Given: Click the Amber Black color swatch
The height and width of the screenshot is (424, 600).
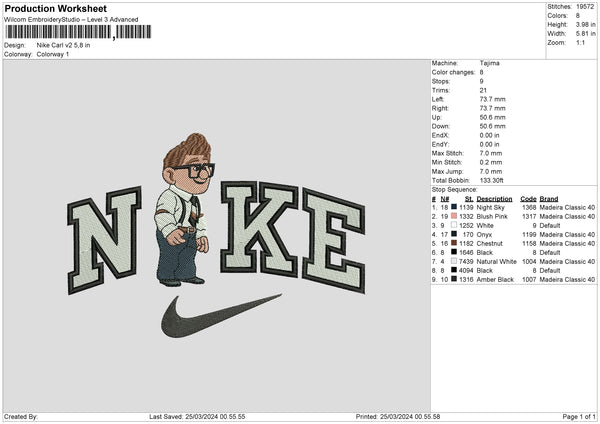Looking at the screenshot, I should click(x=454, y=279).
